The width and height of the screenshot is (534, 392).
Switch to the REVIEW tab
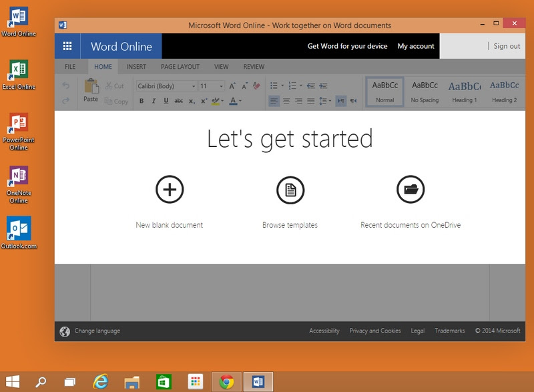(x=254, y=67)
